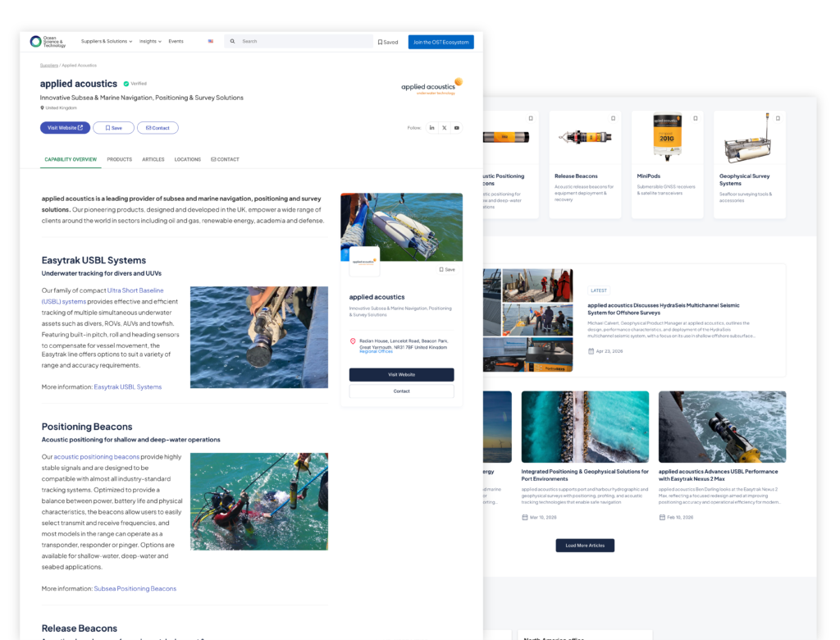840x640 pixels.
Task: Click the Load More Articles button
Action: coord(585,545)
